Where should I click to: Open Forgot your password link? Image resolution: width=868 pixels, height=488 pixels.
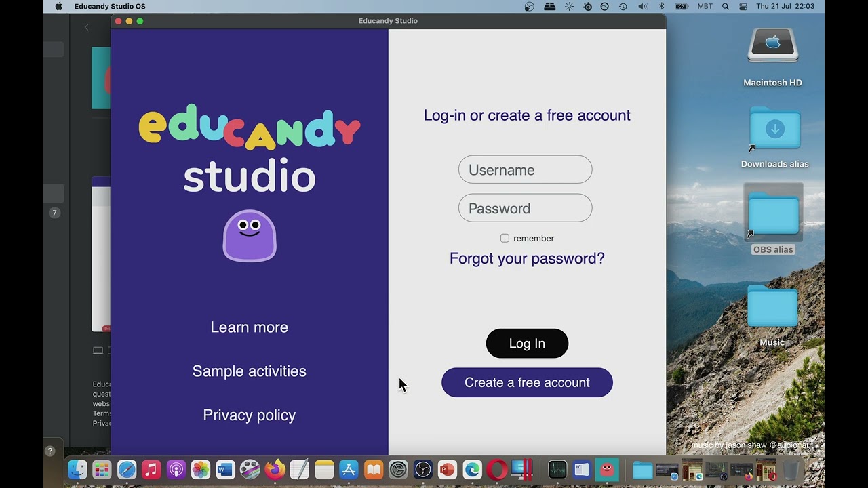pyautogui.click(x=527, y=258)
